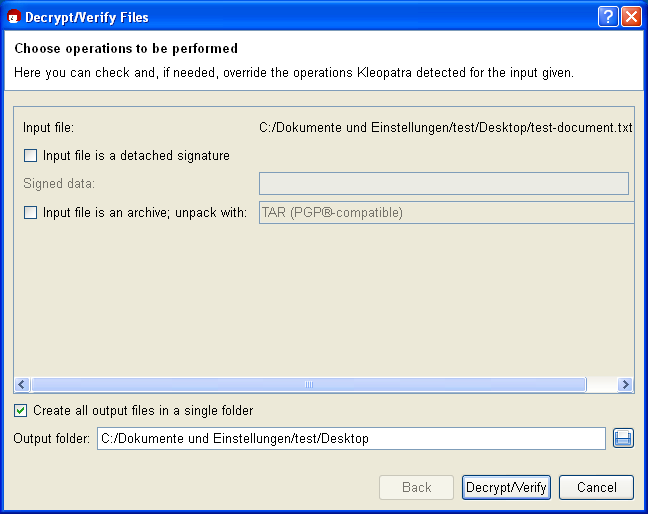
Task: Click the 'Signed data:' label
Action: [x=59, y=183]
